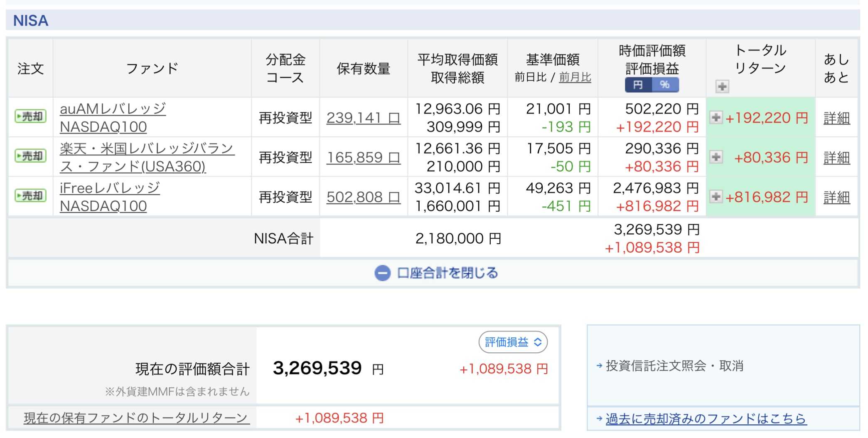Open the 評価損益 dropdown selector

513,342
